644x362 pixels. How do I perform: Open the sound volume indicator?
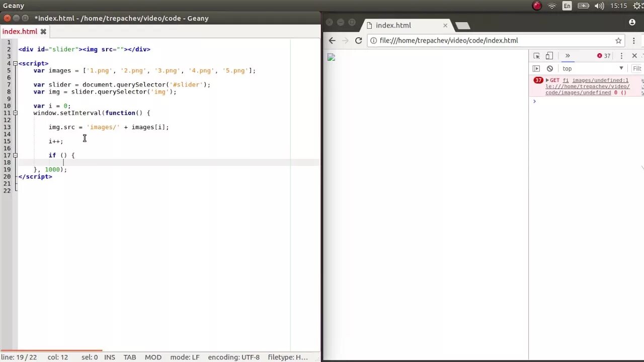point(599,6)
